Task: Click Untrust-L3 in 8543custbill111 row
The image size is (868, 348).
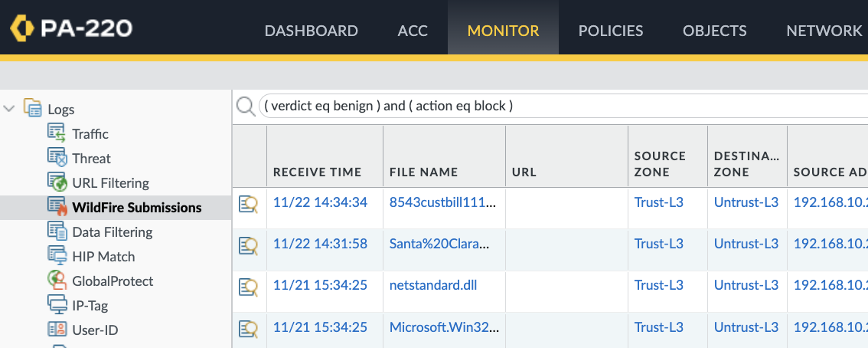Action: [746, 202]
